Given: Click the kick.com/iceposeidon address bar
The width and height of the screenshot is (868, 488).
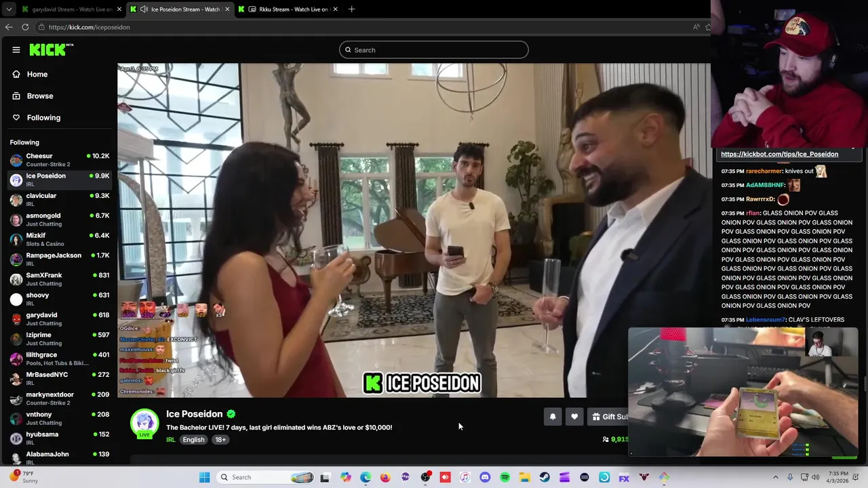Looking at the screenshot, I should point(366,27).
